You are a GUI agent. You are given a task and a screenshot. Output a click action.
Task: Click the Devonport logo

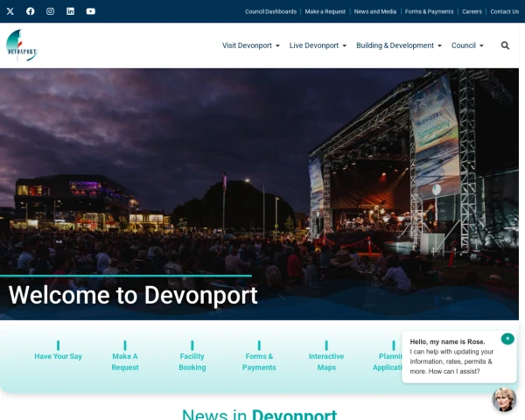[22, 45]
